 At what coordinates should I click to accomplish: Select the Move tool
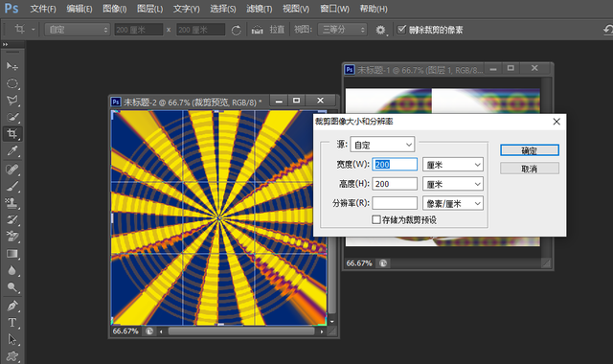(12, 66)
